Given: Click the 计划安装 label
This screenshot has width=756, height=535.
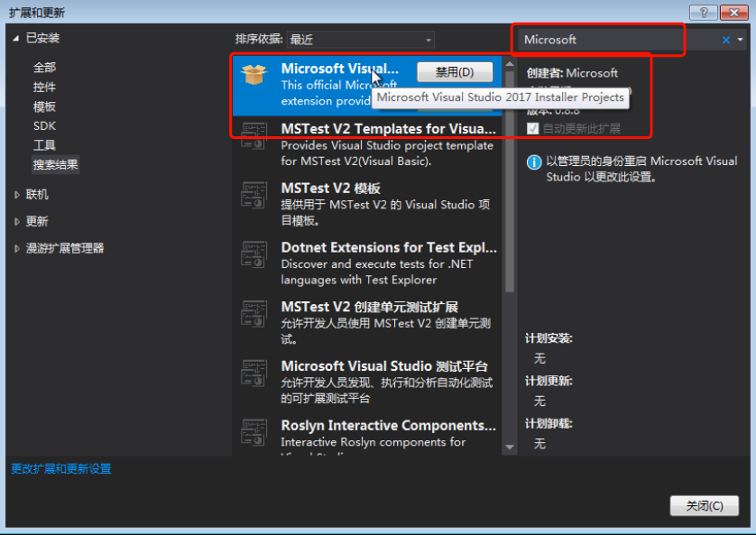Looking at the screenshot, I should [x=549, y=338].
